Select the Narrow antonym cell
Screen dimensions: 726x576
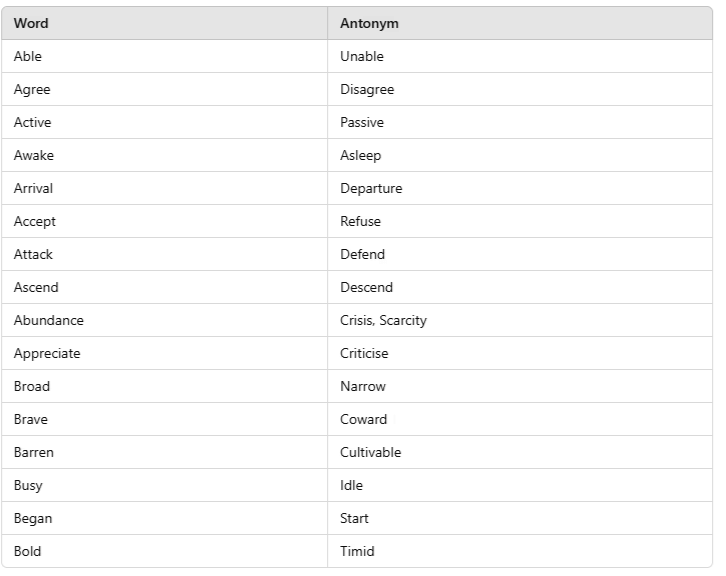tap(363, 386)
